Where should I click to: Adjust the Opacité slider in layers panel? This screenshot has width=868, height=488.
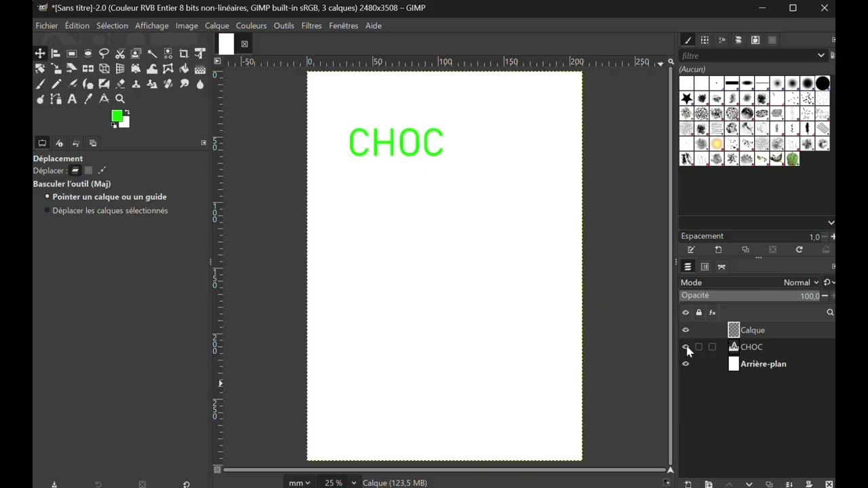point(749,296)
